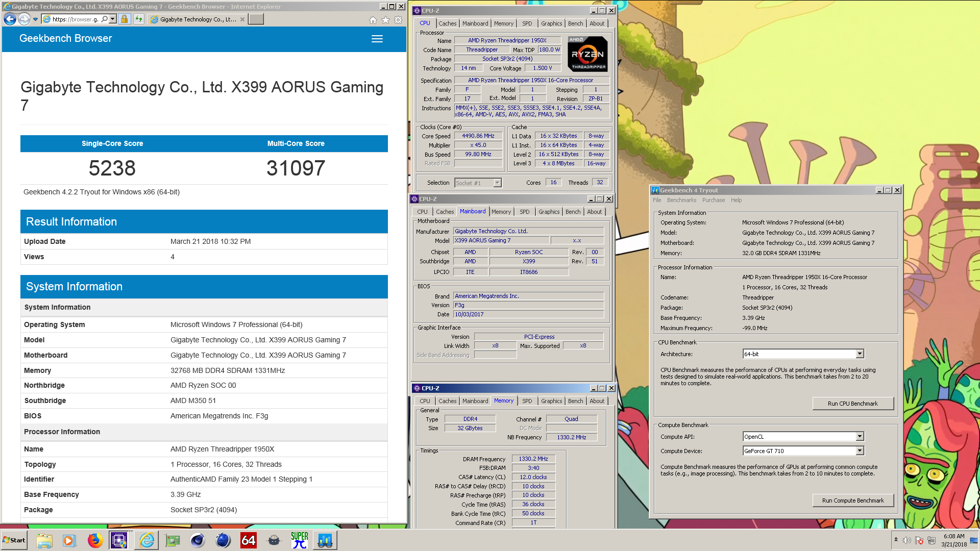Open CPU tab in bottom CPU-Z window

425,401
